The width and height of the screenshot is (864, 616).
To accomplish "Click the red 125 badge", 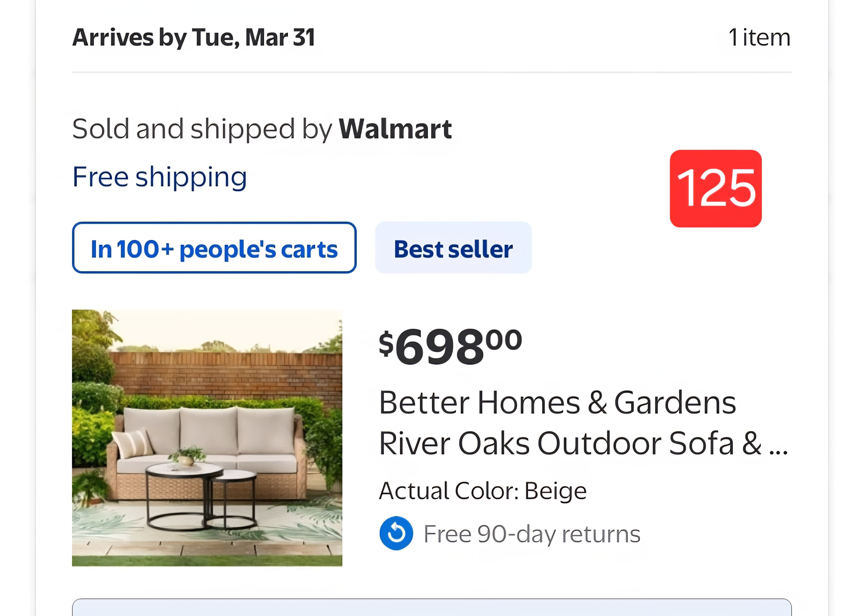I will coord(715,189).
